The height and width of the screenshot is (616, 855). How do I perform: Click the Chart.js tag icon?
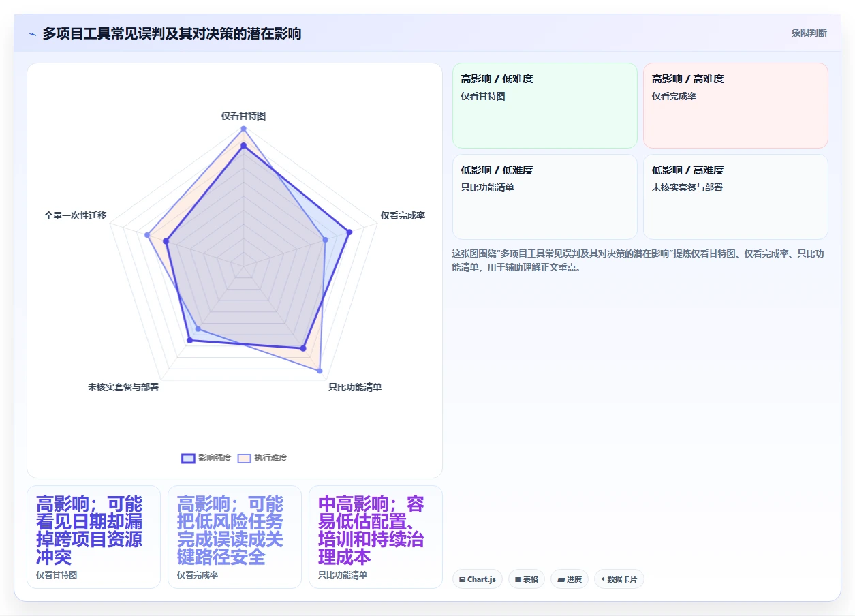pyautogui.click(x=463, y=579)
